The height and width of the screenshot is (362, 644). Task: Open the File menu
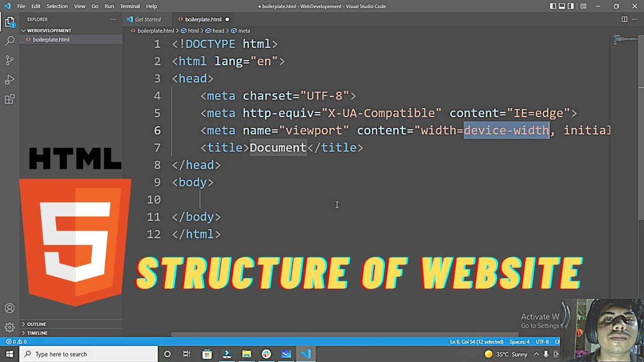point(21,6)
